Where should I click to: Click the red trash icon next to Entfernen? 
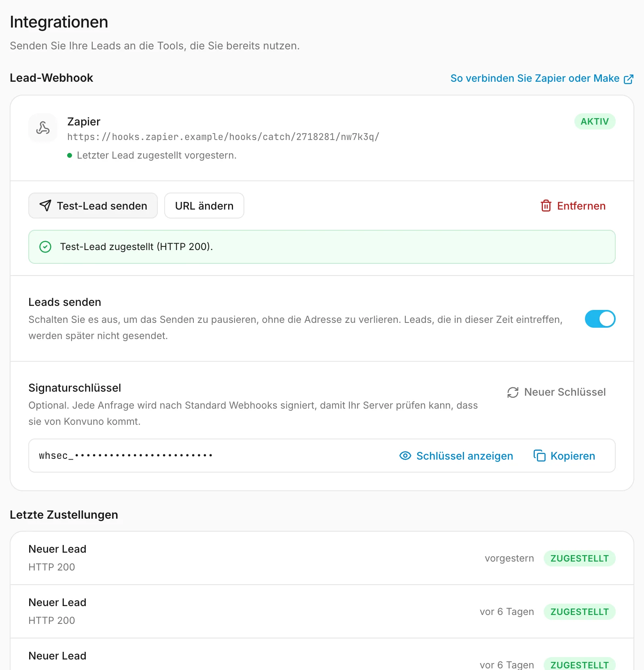click(x=546, y=206)
